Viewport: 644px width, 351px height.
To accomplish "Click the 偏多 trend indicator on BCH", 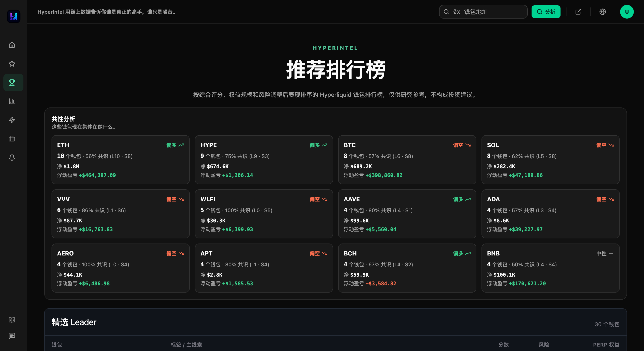I will [x=462, y=253].
